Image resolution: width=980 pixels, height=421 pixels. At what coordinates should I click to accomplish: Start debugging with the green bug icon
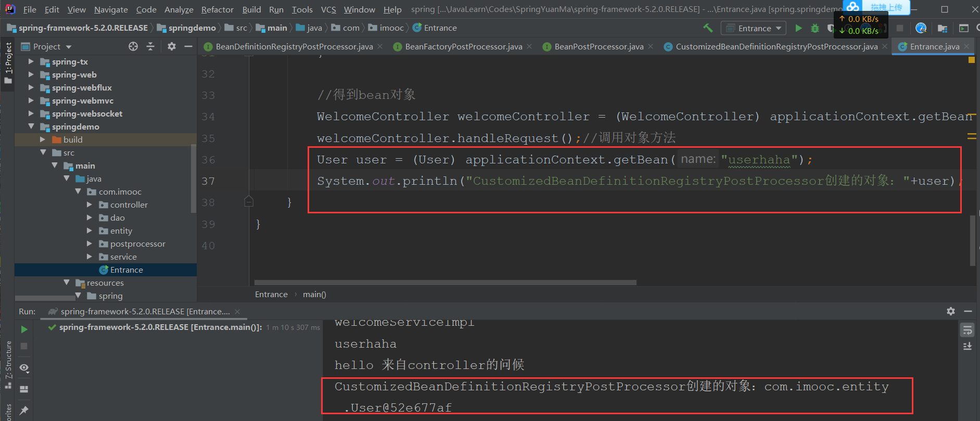pyautogui.click(x=815, y=28)
